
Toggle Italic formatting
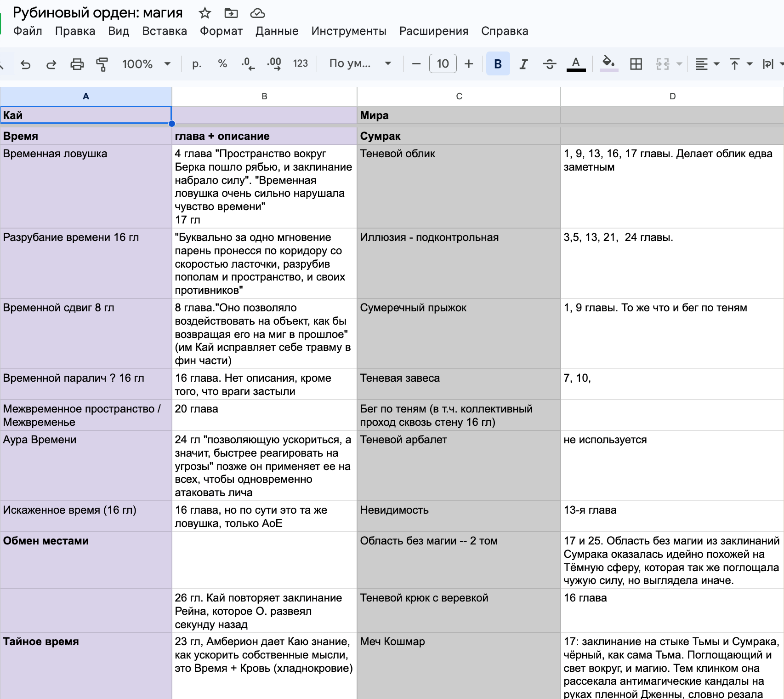[x=523, y=64]
